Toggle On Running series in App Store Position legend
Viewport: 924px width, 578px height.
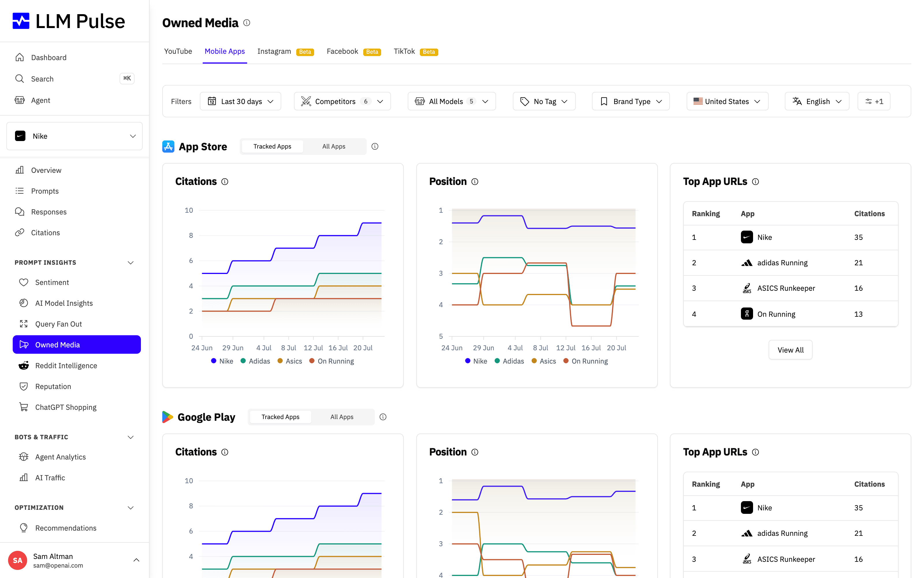coord(586,361)
